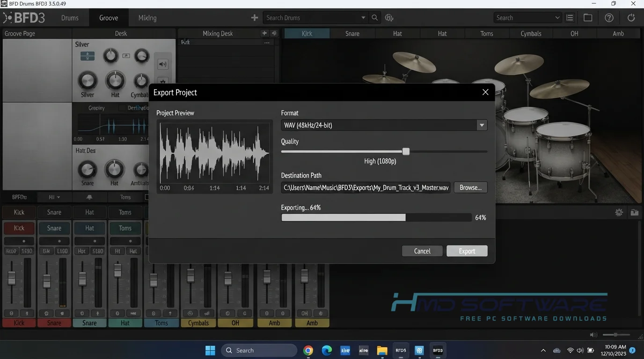Open File Explorer from the taskbar
This screenshot has width=644, height=359.
(382, 350)
